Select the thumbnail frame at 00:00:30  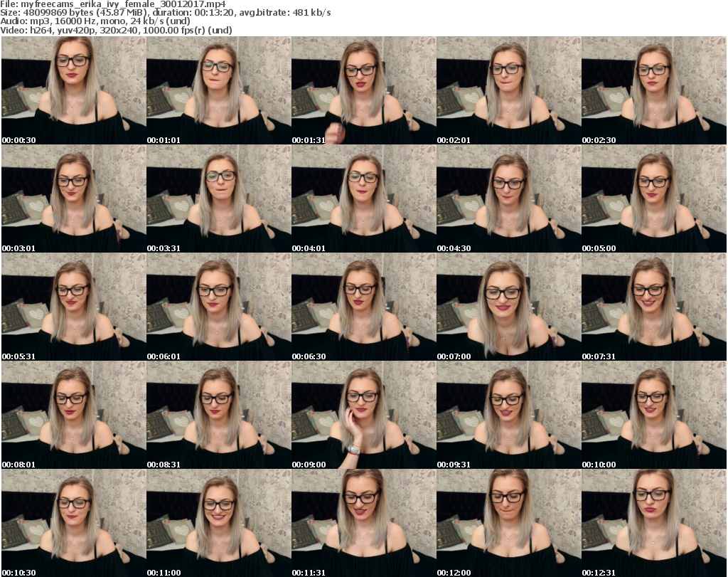click(74, 90)
